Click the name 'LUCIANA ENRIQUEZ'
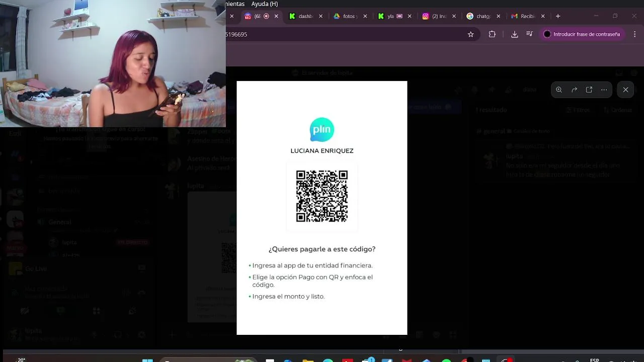The image size is (644, 362). point(322,151)
